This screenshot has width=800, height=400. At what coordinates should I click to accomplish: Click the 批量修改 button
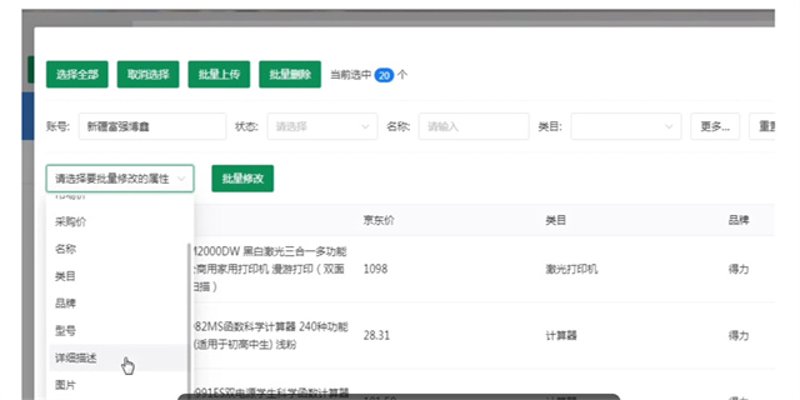[242, 179]
